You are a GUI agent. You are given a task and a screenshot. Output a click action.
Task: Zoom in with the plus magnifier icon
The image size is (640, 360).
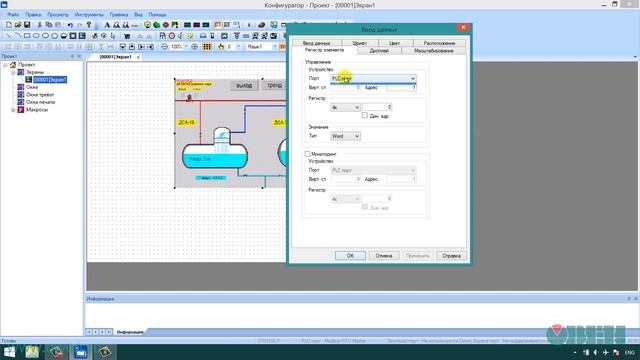195,47
